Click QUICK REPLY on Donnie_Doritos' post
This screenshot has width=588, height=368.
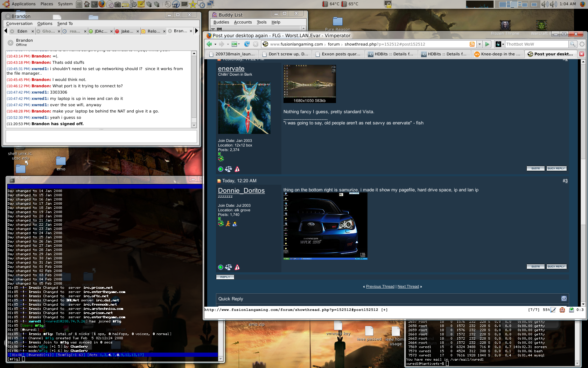pos(556,267)
